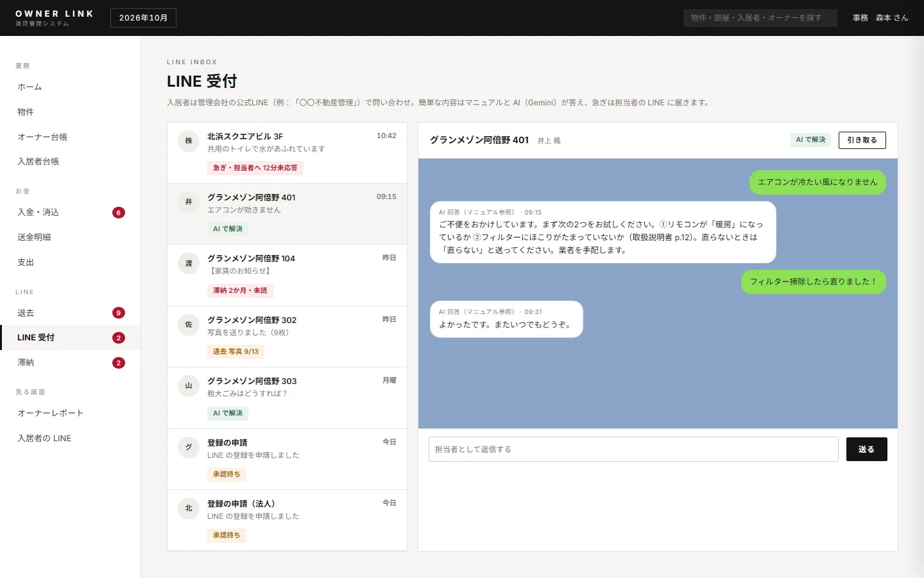Click the red 2 badge on 滞納
The height and width of the screenshot is (578, 924).
point(119,363)
